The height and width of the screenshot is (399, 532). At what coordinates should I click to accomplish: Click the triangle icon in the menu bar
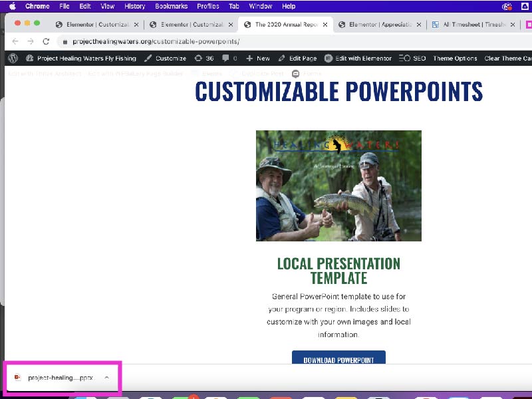tap(525, 6)
